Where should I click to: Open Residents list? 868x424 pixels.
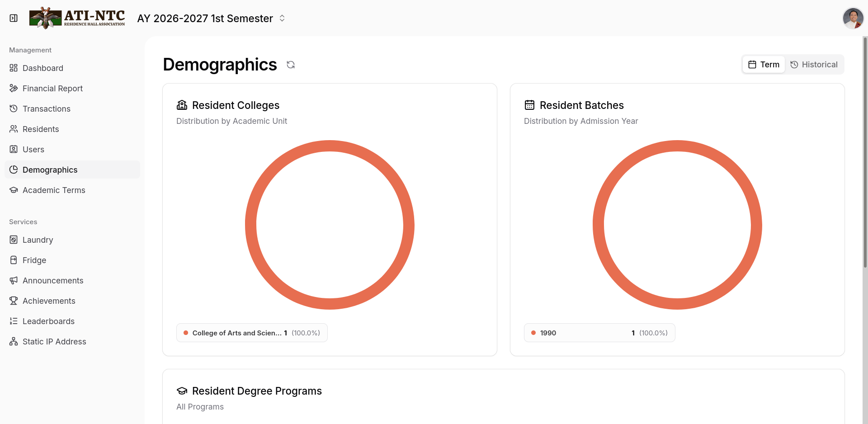pos(72,129)
